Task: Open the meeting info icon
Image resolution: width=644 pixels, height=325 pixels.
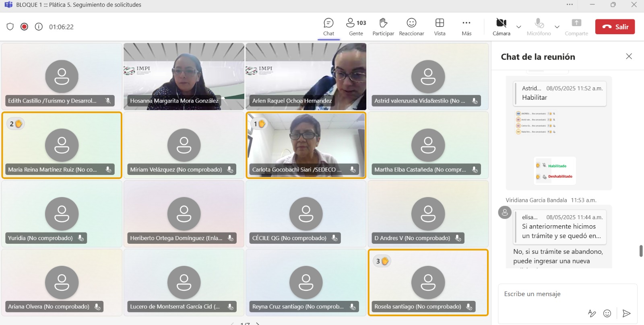Action: point(39,27)
